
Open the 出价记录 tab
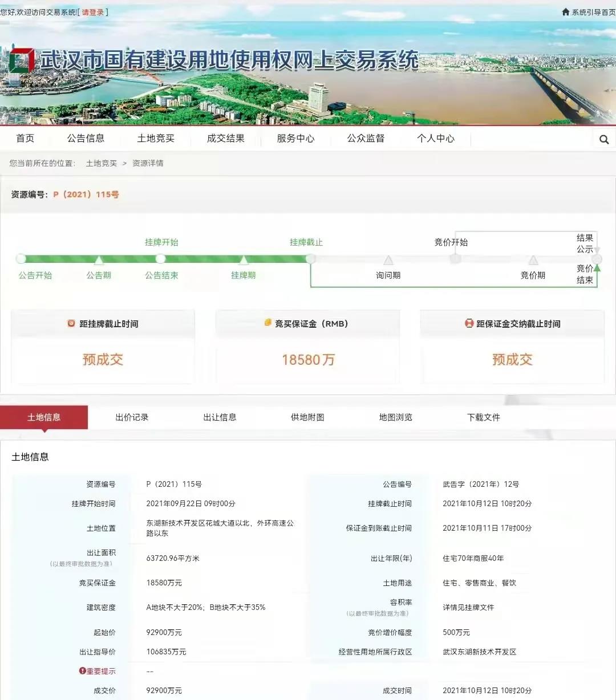(x=132, y=417)
